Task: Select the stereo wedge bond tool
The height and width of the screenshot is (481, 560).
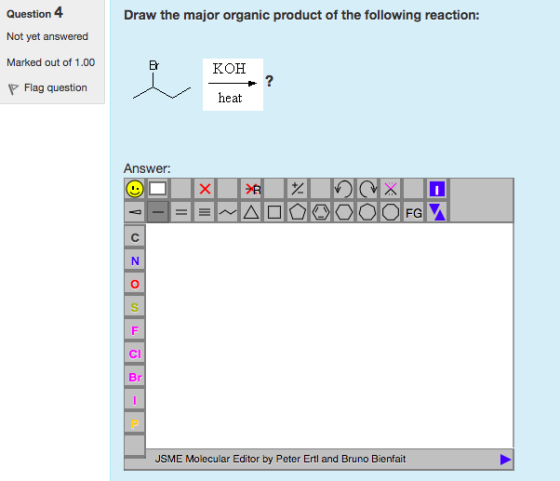Action: coord(135,212)
